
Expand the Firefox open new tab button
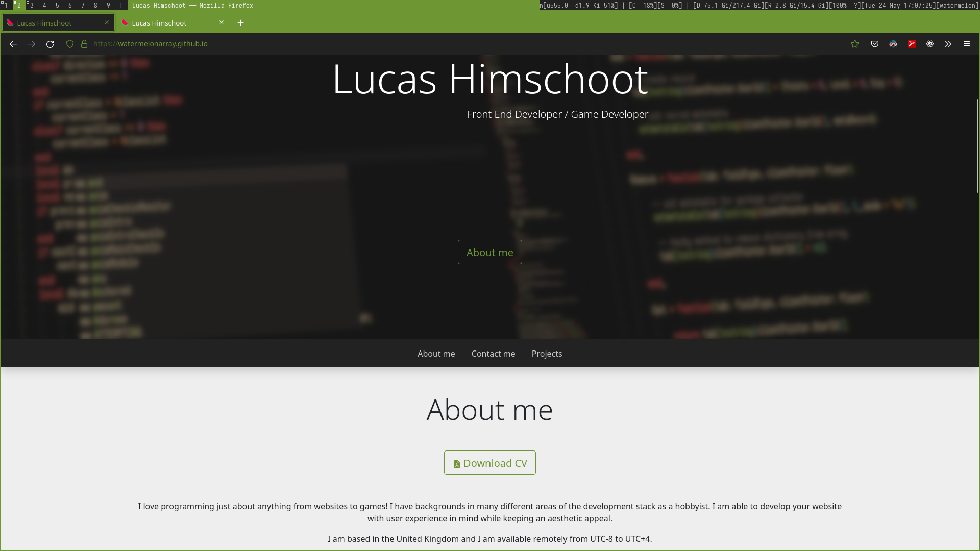[x=241, y=22]
